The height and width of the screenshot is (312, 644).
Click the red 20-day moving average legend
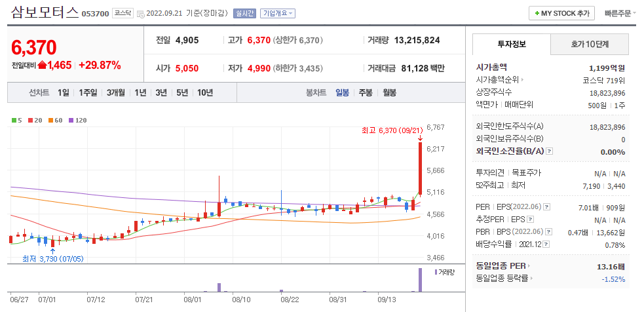(35, 121)
